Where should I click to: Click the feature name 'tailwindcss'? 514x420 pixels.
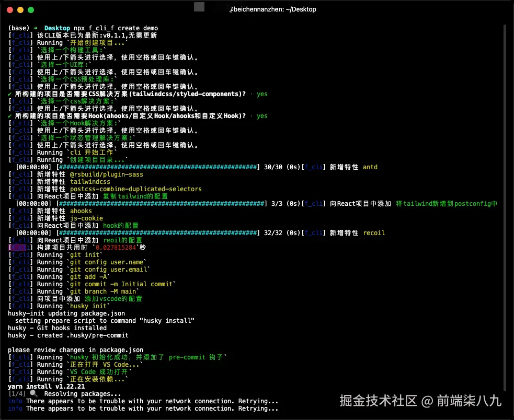click(90, 182)
